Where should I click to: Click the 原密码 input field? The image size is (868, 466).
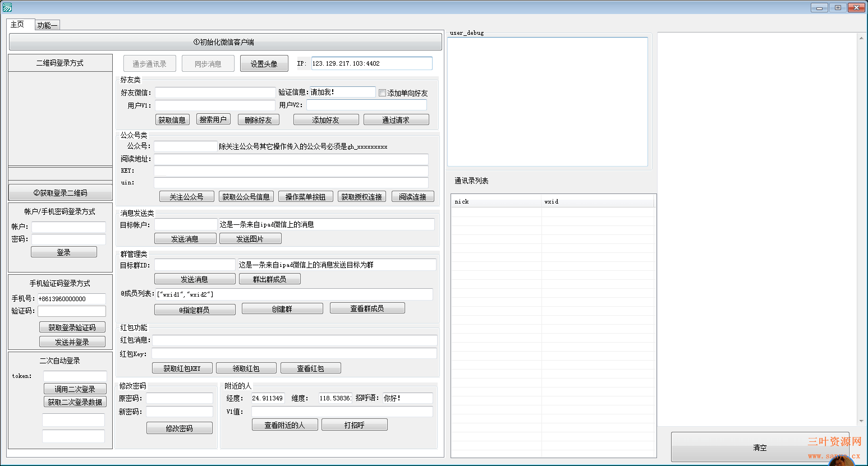pos(180,398)
